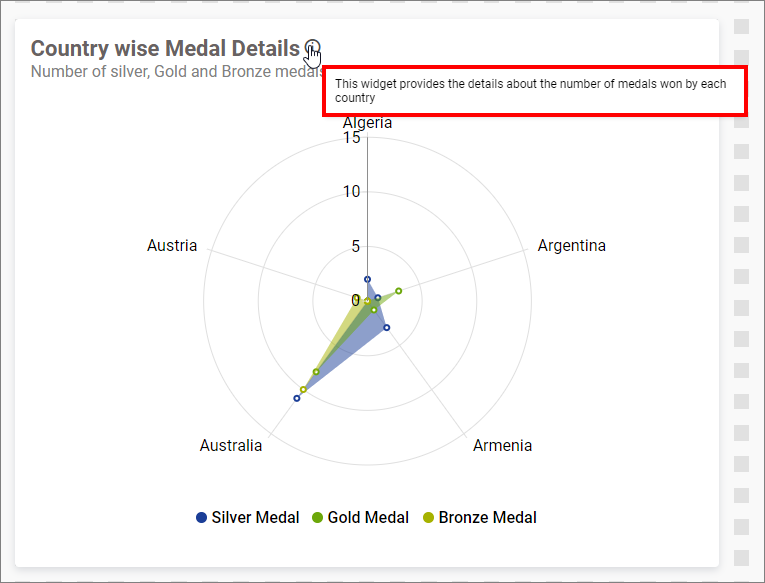Image resolution: width=765 pixels, height=583 pixels.
Task: Select the Algeria axis label
Action: pyautogui.click(x=368, y=123)
